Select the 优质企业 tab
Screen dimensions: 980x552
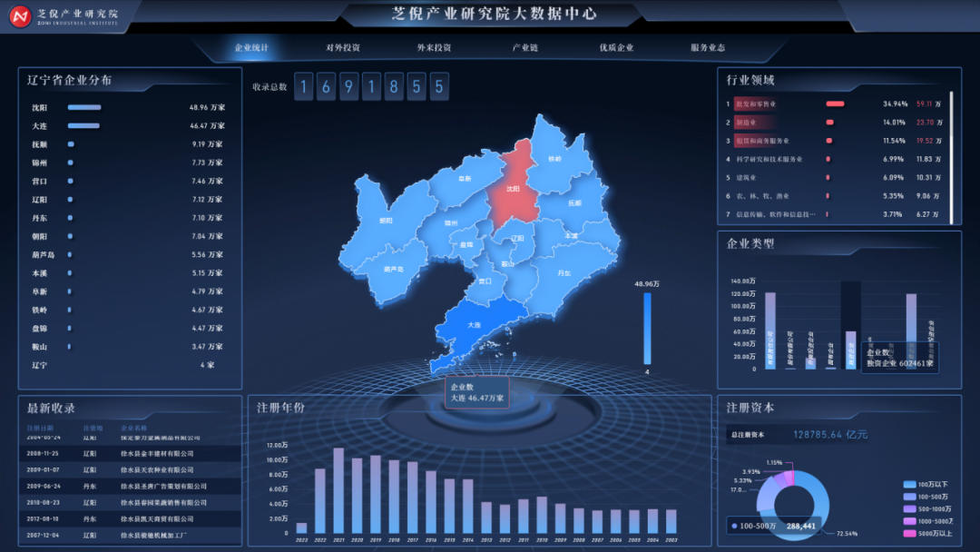pyautogui.click(x=616, y=47)
